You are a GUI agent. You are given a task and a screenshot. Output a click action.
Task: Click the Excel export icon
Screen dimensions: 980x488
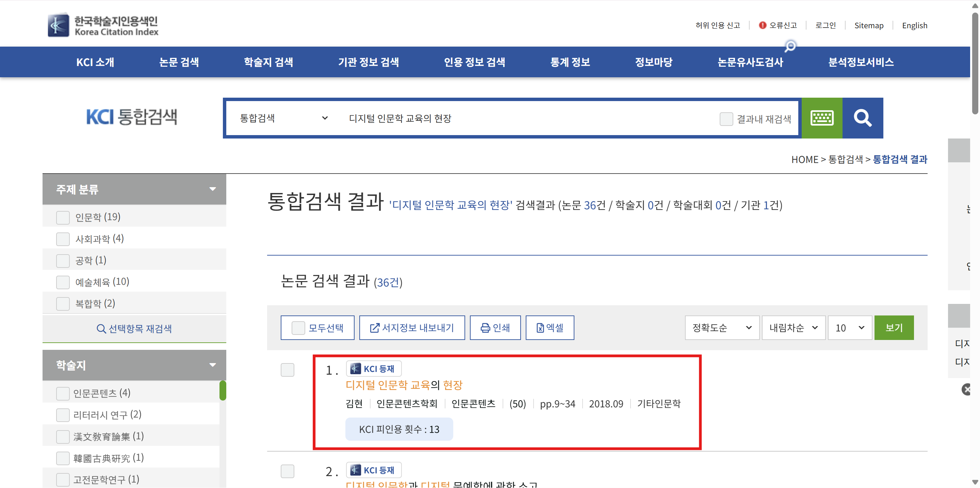tap(540, 328)
